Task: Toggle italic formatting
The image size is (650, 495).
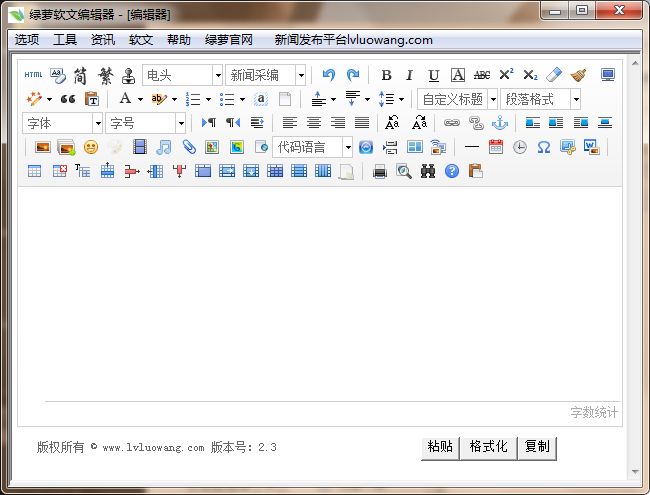Action: click(x=409, y=75)
